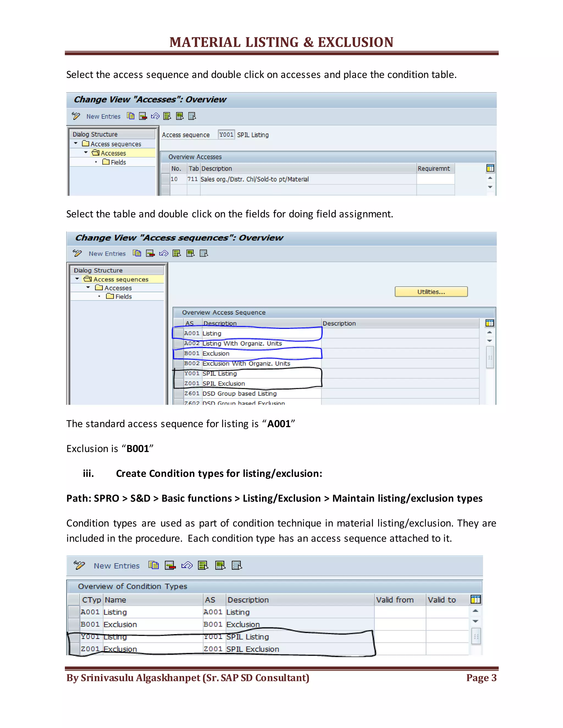The image size is (563, 728).
Task: Click the Access sequence Y001 input field
Action: point(226,135)
